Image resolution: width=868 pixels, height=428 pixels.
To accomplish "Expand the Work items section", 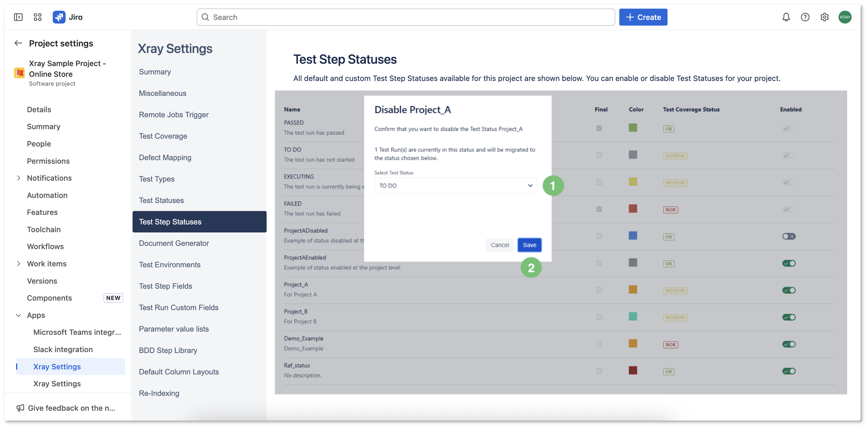I will coord(18,264).
